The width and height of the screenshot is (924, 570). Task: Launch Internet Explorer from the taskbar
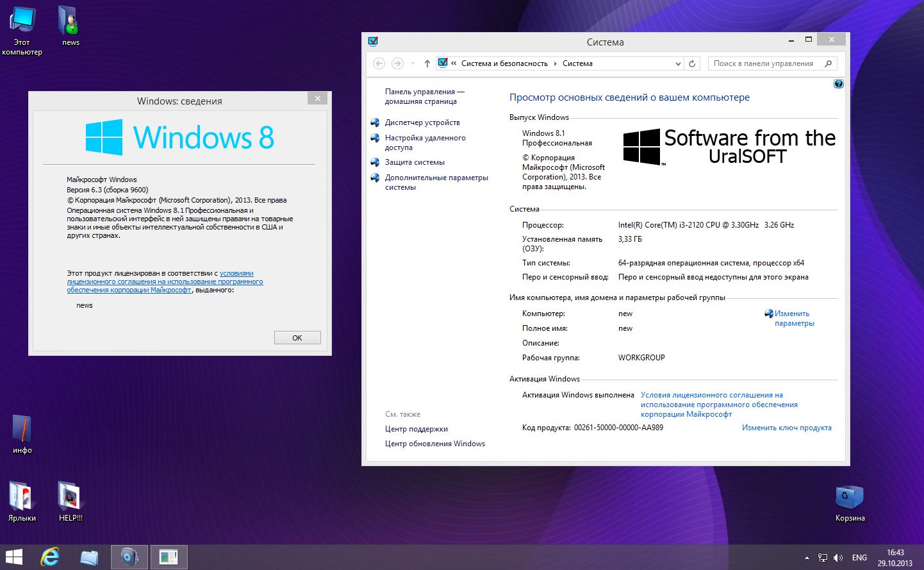49,557
